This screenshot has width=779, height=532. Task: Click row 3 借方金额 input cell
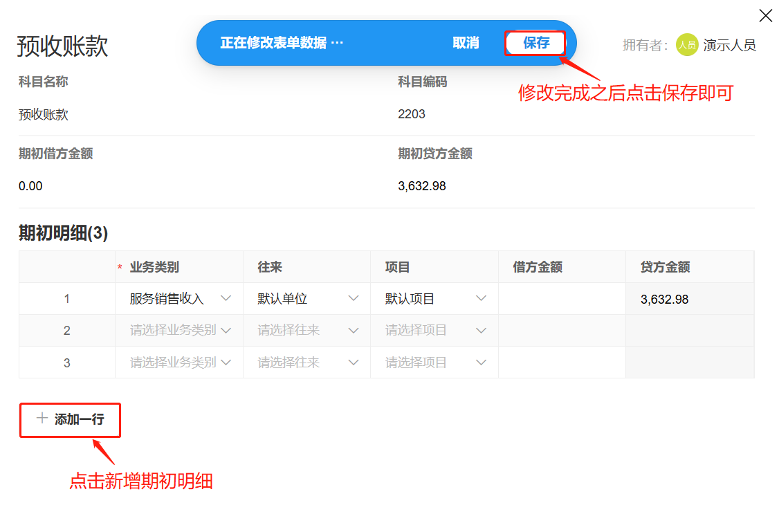[x=562, y=363]
